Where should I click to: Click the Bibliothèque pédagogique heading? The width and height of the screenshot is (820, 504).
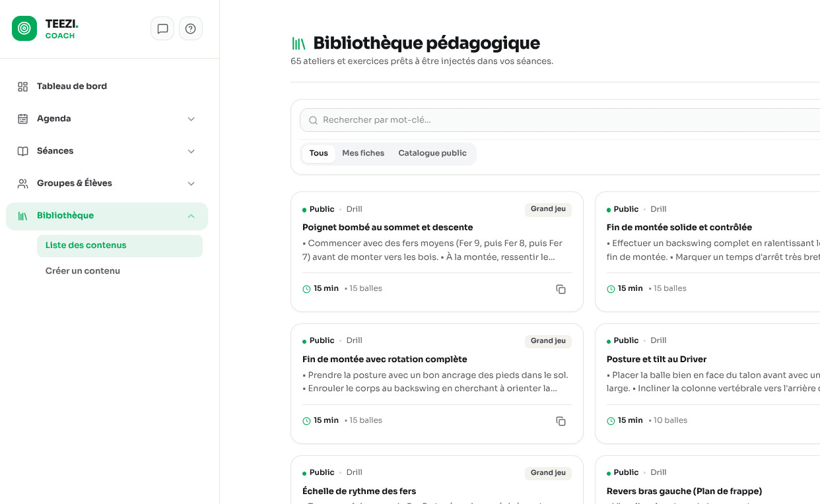point(427,44)
